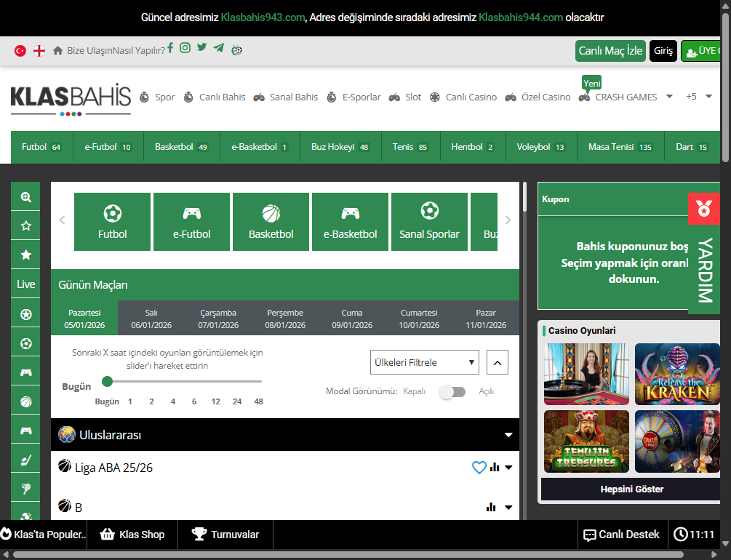This screenshot has width=731, height=560.
Task: Open statistics chart icon for Liga ABA 25/26
Action: (x=495, y=468)
